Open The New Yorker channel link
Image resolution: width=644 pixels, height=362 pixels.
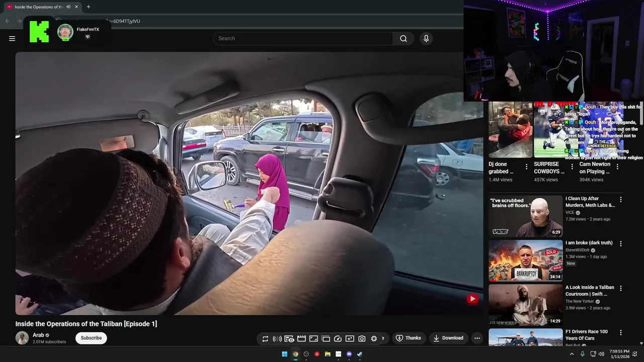pyautogui.click(x=580, y=302)
